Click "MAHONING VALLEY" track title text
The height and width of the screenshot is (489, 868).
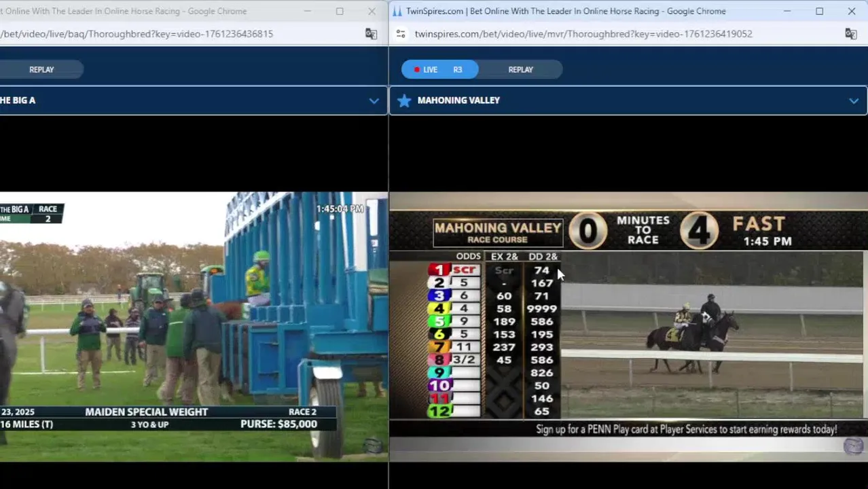pyautogui.click(x=458, y=101)
